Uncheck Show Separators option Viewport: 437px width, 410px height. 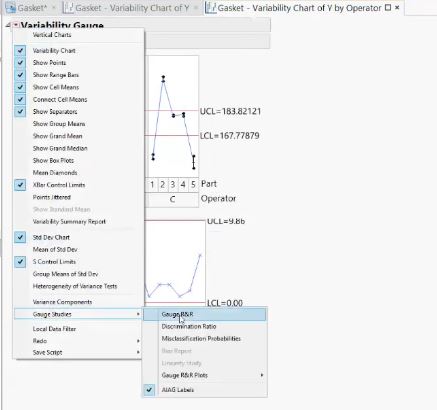click(x=20, y=112)
